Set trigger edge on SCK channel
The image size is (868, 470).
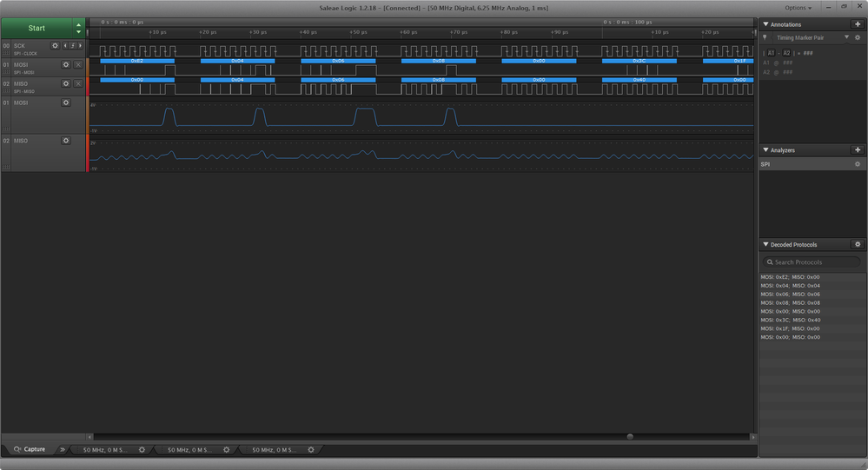coord(72,46)
